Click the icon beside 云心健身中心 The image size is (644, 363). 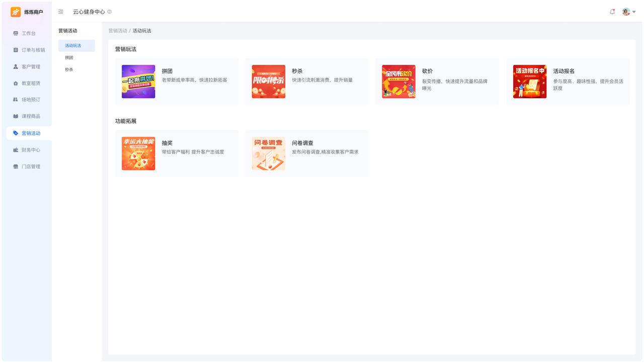coord(110,12)
